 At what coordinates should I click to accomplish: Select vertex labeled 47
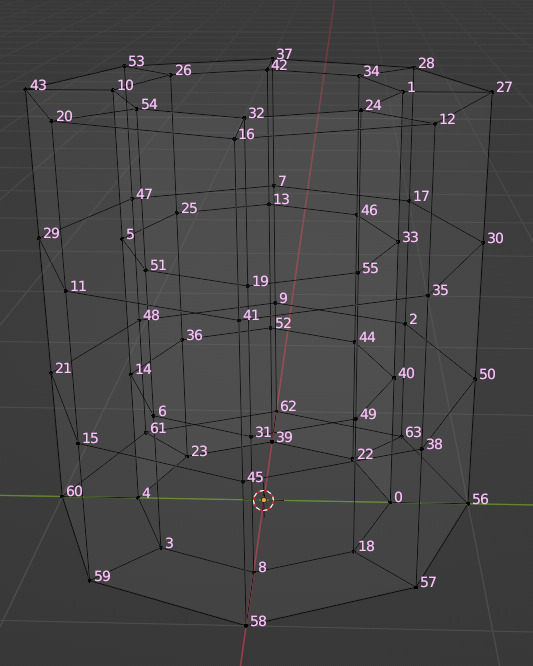coord(132,198)
